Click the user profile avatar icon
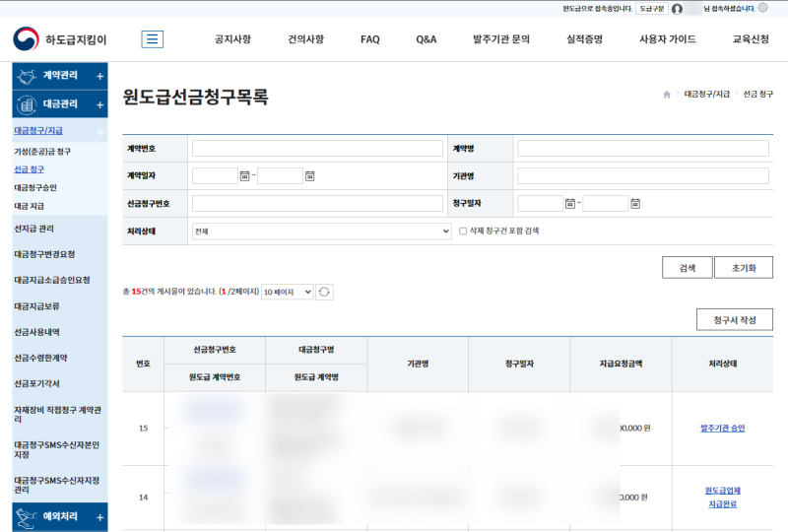 tap(677, 9)
